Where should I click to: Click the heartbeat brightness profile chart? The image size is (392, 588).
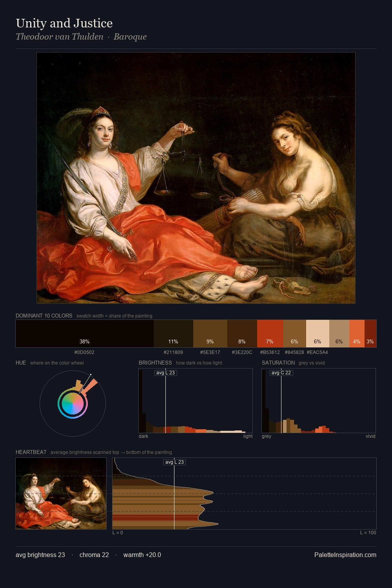(x=244, y=494)
